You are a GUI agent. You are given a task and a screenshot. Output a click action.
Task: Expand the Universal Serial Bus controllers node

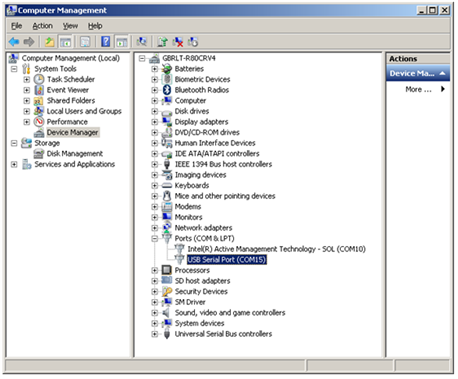coord(154,334)
